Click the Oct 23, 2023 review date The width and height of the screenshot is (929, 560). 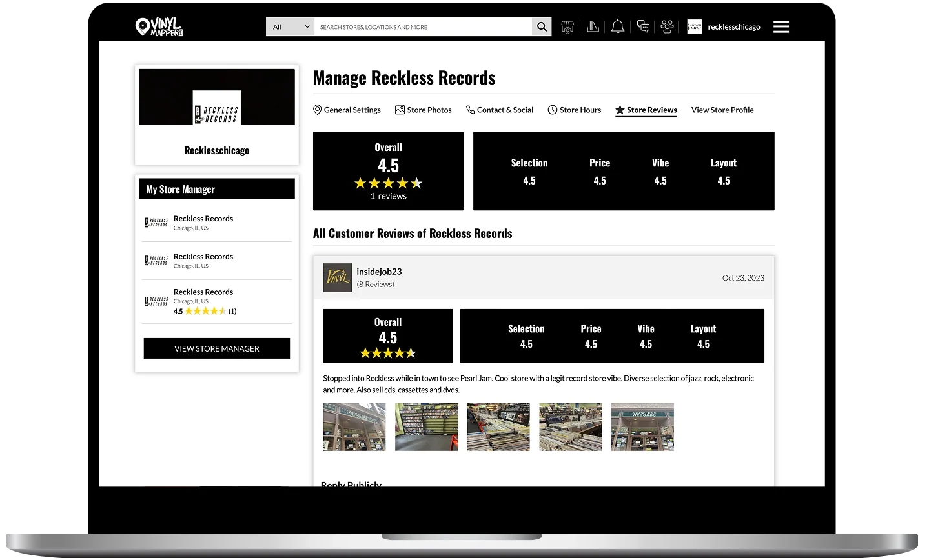743,278
